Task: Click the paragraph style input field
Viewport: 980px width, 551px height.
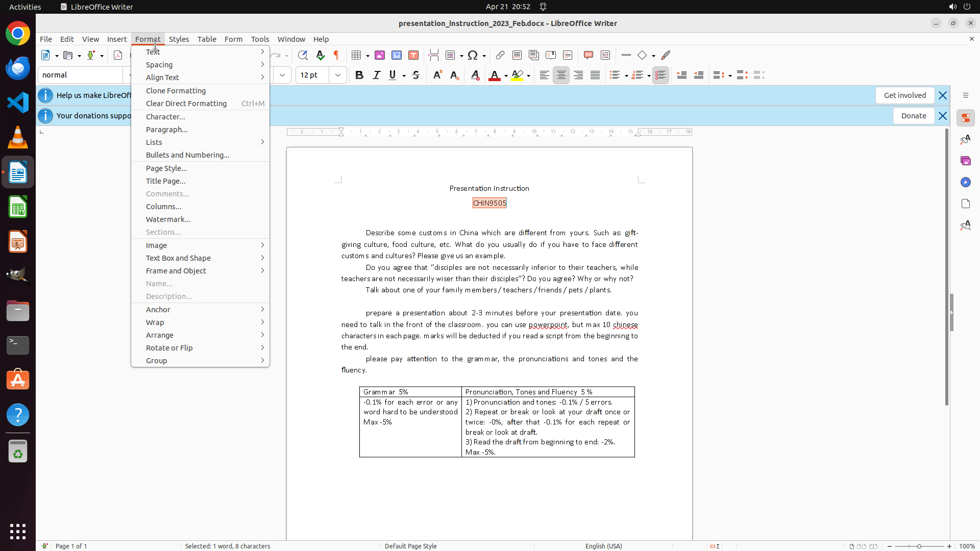Action: [x=80, y=75]
